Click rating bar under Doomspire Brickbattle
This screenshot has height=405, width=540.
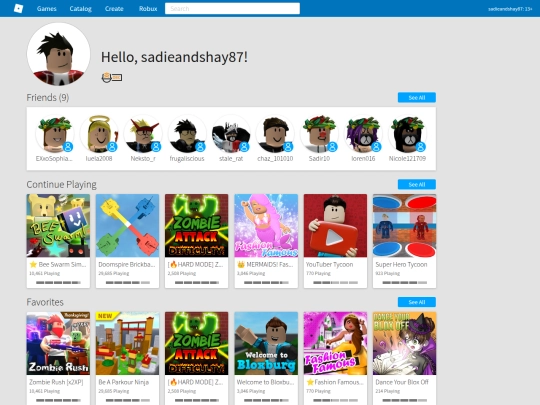[128, 282]
